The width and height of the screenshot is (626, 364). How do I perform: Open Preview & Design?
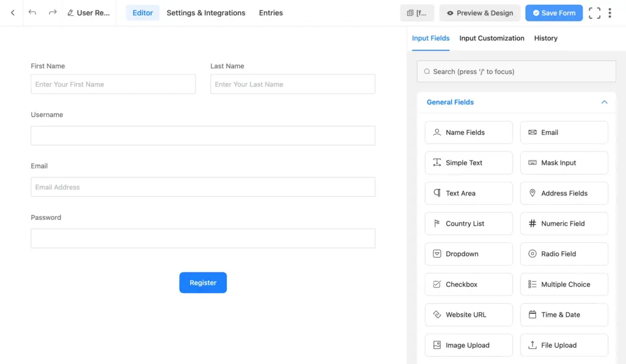click(479, 12)
